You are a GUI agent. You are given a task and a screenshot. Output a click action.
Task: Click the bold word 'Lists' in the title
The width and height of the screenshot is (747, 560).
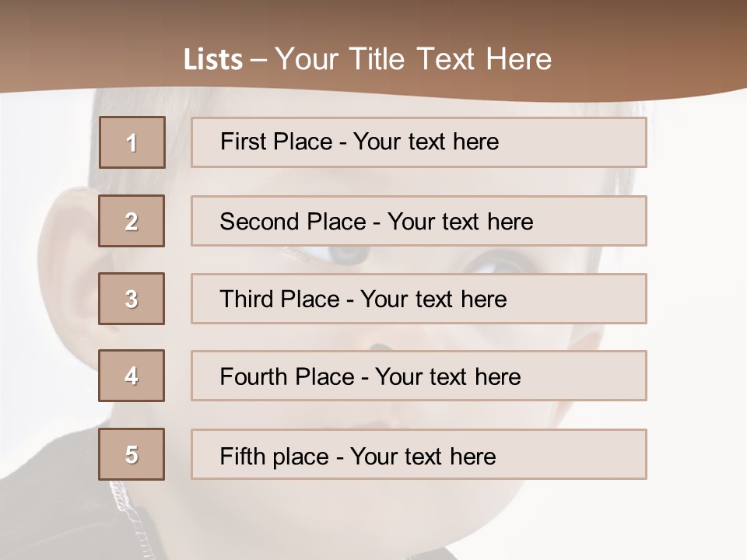[x=213, y=60]
